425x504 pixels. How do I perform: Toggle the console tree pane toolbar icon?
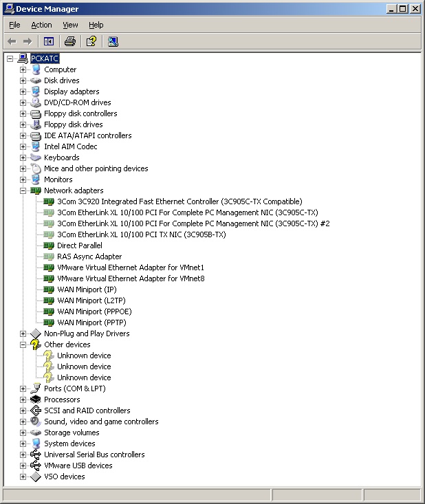click(49, 41)
